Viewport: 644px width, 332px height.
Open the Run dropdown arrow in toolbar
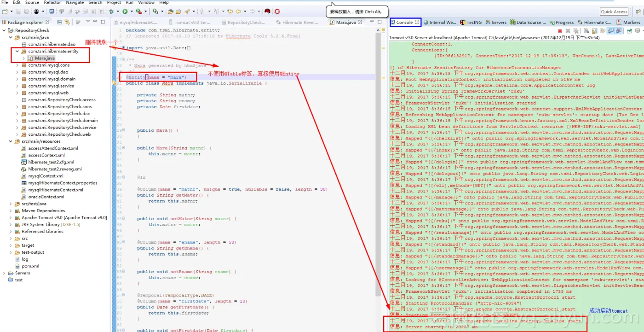click(132, 11)
